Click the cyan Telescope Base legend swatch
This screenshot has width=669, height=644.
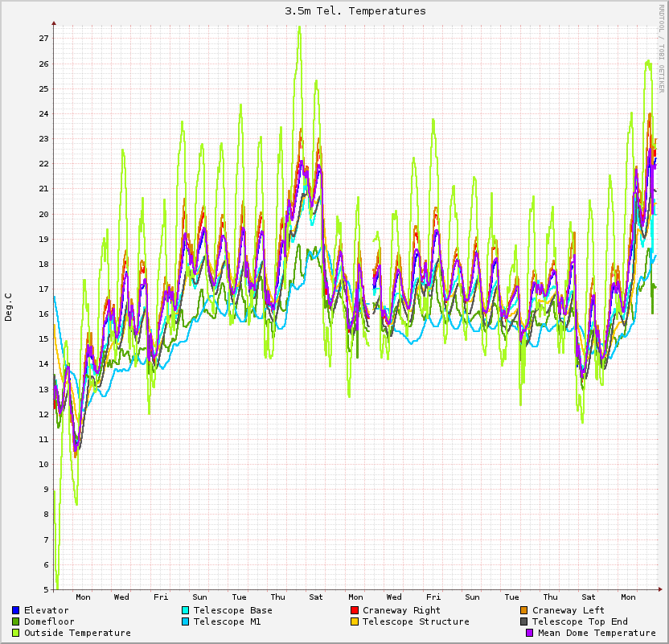pyautogui.click(x=186, y=610)
